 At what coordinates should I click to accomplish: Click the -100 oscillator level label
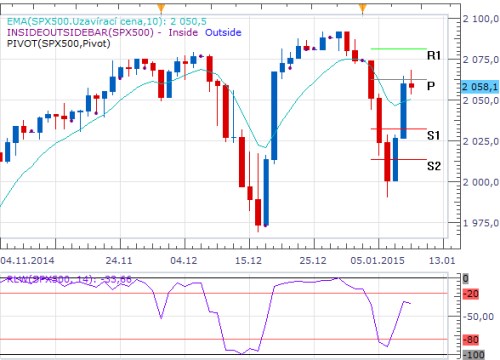tap(473, 354)
